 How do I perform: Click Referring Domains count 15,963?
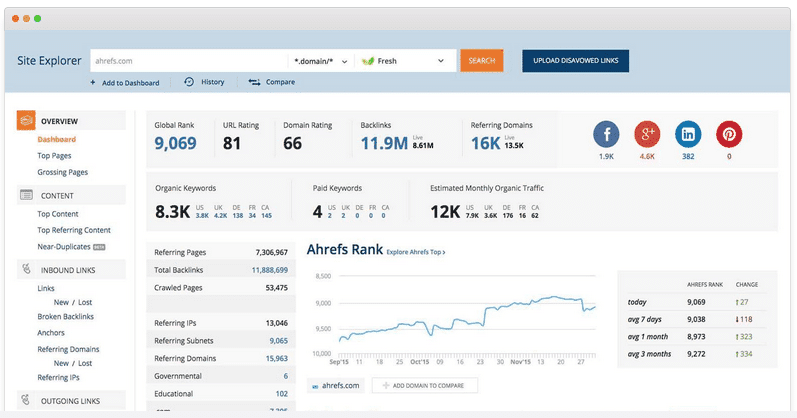click(x=277, y=359)
